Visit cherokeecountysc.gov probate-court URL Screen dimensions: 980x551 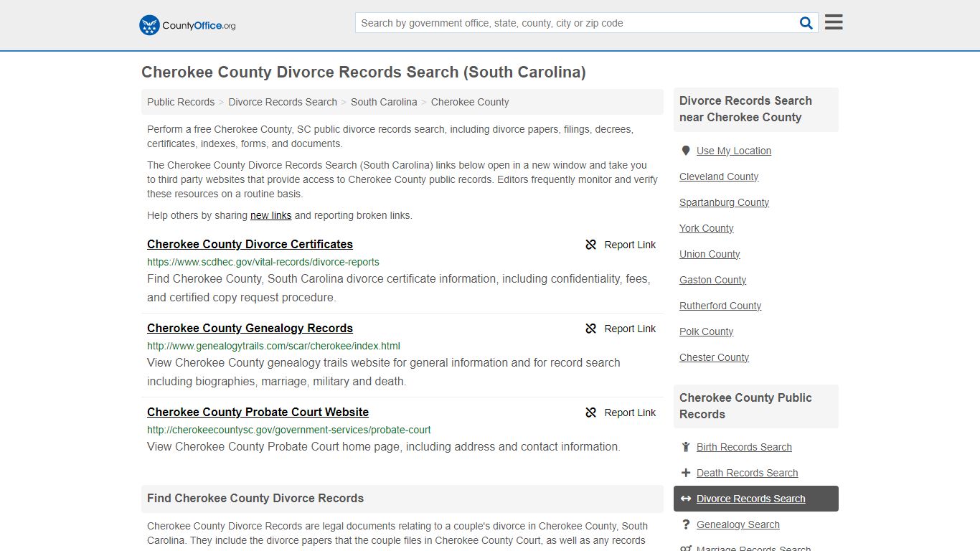[289, 430]
